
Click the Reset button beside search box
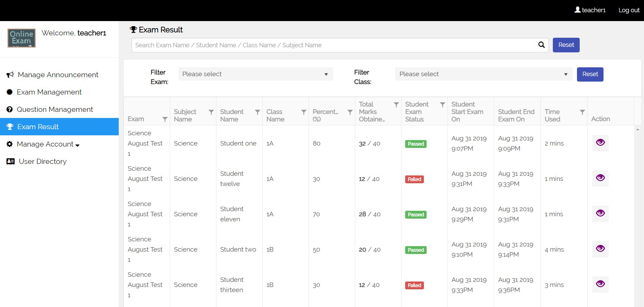566,45
